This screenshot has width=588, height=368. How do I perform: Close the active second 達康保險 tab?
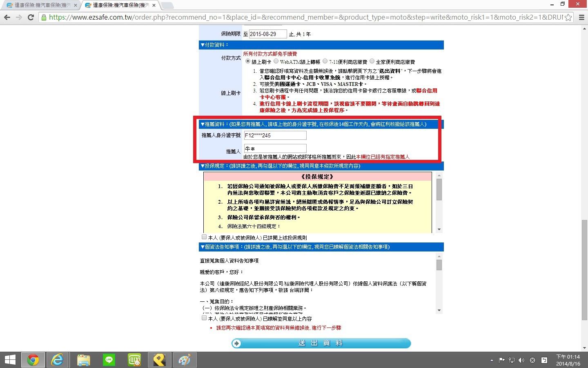click(154, 5)
